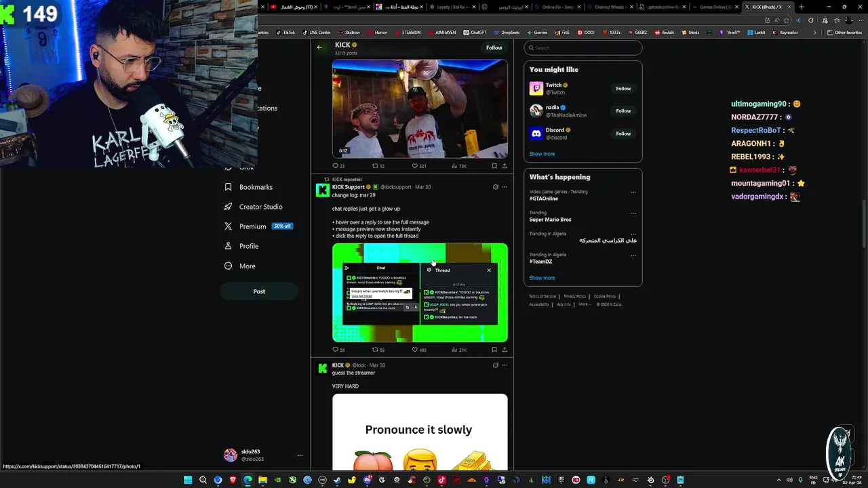This screenshot has width=868, height=488.
Task: Open the Windows Start menu
Action: click(x=188, y=480)
